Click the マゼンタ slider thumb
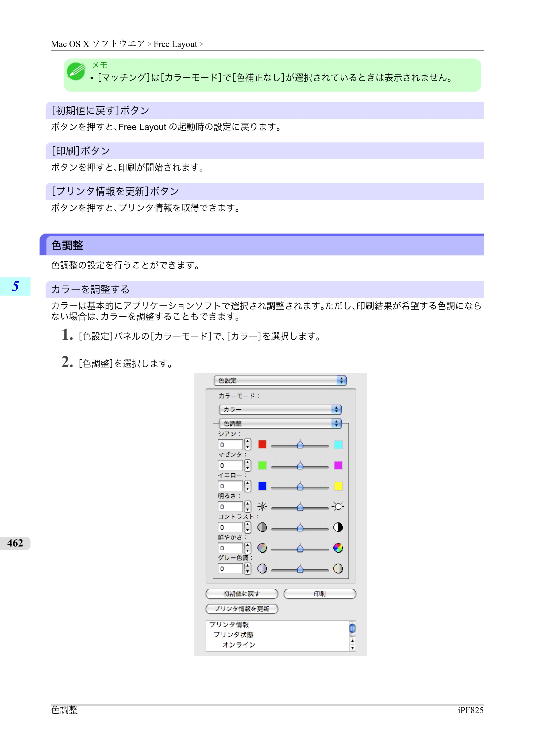Image resolution: width=535 pixels, height=756 pixels. 300,466
